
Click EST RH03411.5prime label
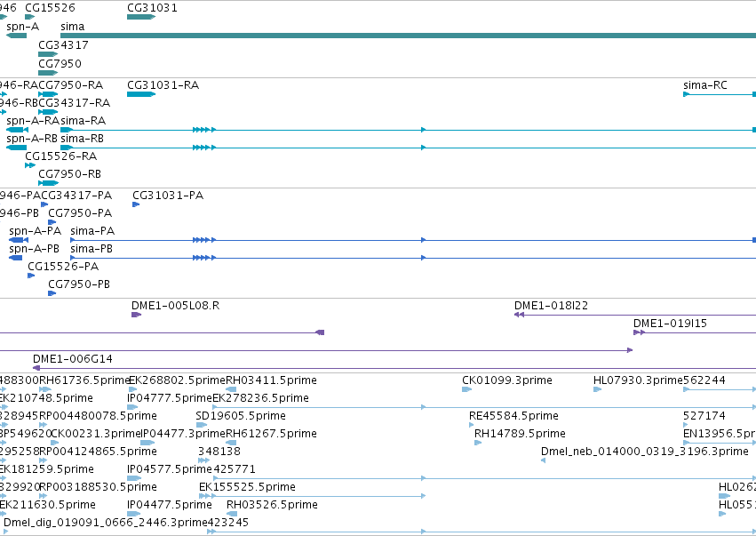[x=272, y=380]
